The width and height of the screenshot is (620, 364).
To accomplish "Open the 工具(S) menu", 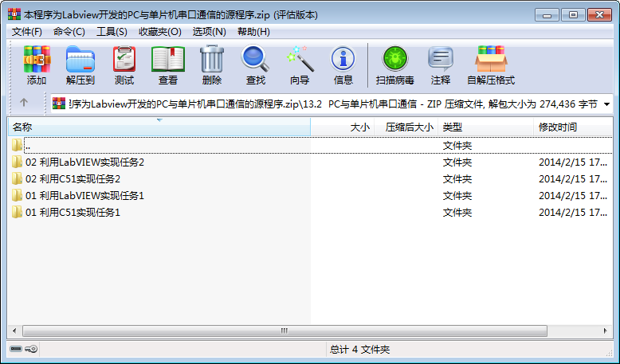I will [112, 32].
